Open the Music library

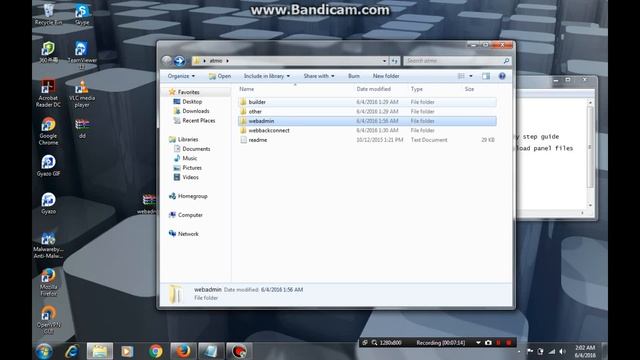189,158
